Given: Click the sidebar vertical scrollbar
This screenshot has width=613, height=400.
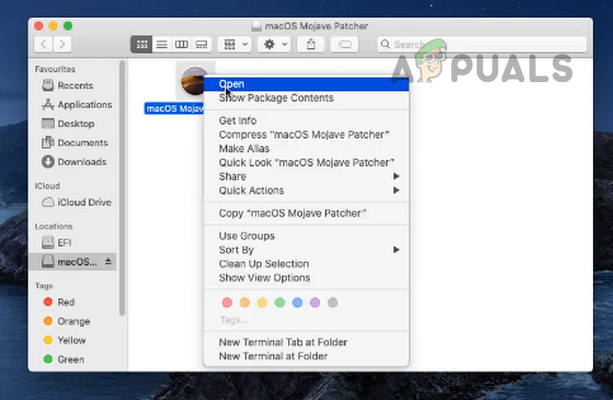Looking at the screenshot, I should [x=122, y=188].
